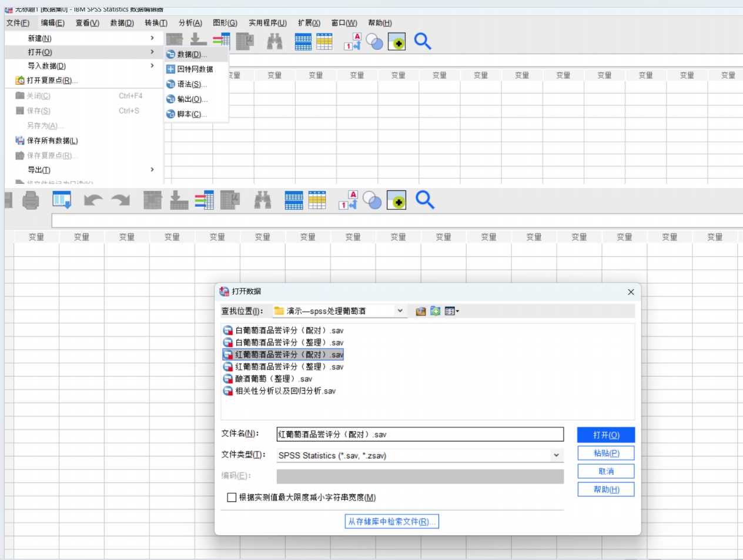This screenshot has width=743, height=560.
Task: Click the 文件名(N) input field
Action: [420, 434]
